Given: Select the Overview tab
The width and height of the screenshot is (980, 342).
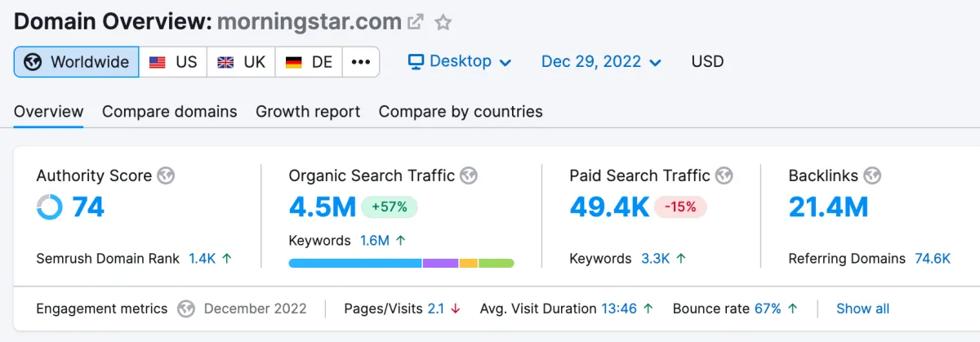Looking at the screenshot, I should (48, 112).
